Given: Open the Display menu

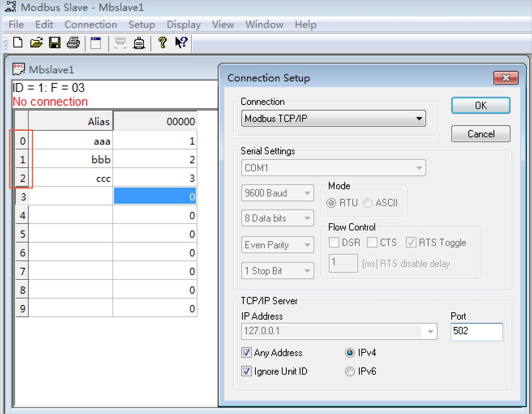Looking at the screenshot, I should click(x=184, y=25).
